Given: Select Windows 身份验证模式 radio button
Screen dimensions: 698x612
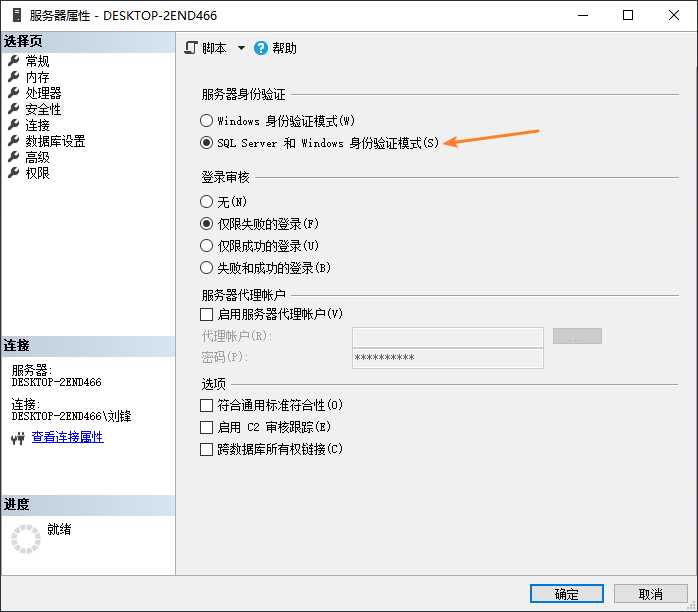Looking at the screenshot, I should click(x=206, y=120).
